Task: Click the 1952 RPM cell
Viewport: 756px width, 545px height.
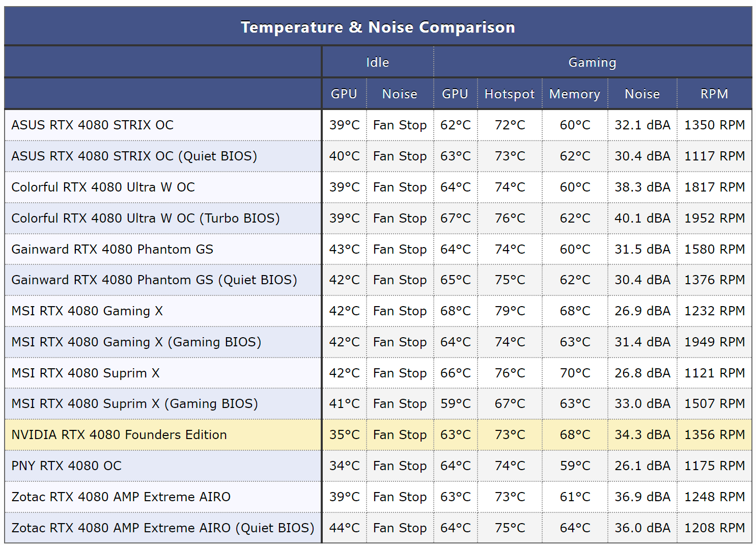Action: (714, 218)
